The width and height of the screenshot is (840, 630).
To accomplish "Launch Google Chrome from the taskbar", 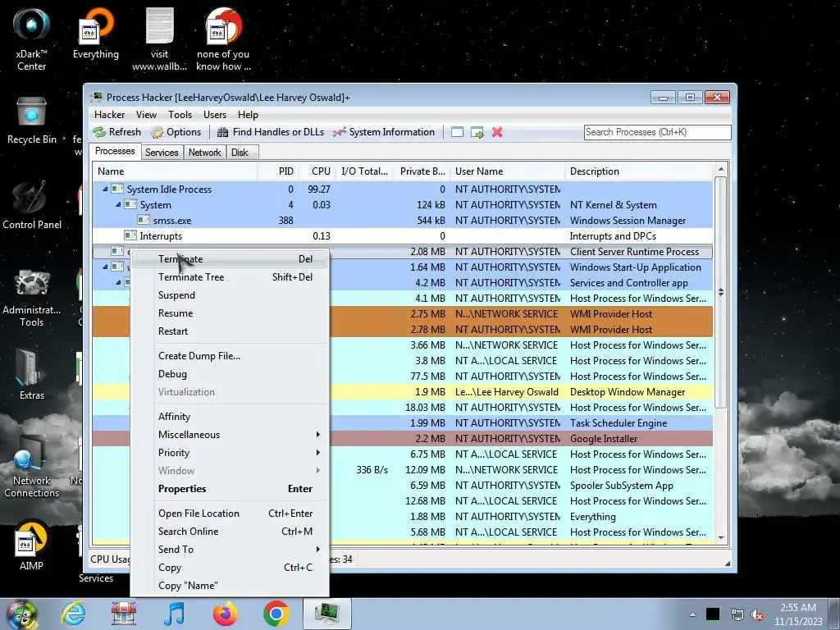I will (276, 614).
